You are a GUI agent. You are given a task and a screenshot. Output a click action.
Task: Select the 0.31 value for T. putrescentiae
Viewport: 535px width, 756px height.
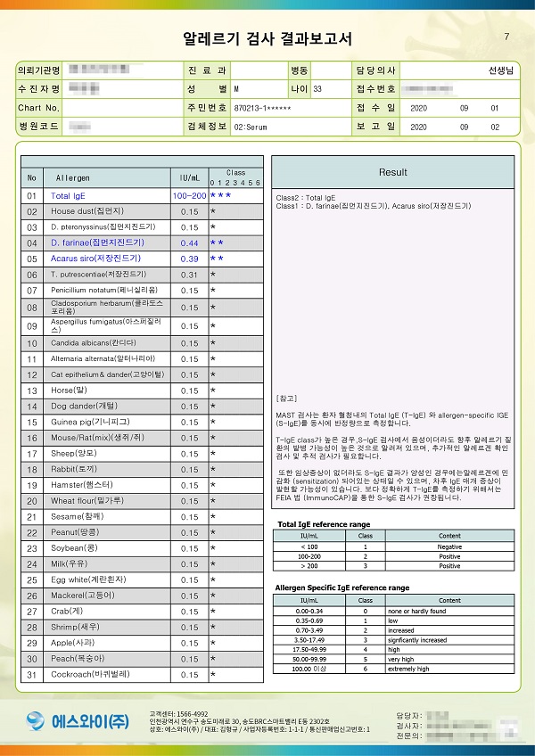[x=190, y=275]
